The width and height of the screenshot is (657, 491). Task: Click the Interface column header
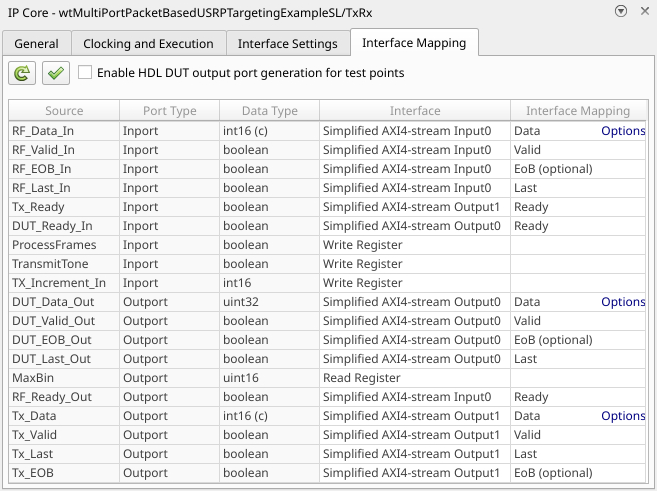click(x=415, y=111)
